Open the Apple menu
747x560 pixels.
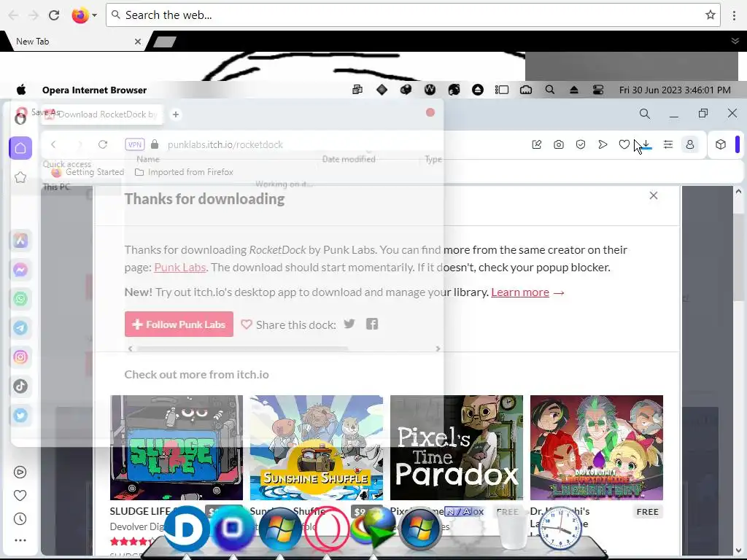[x=21, y=90]
